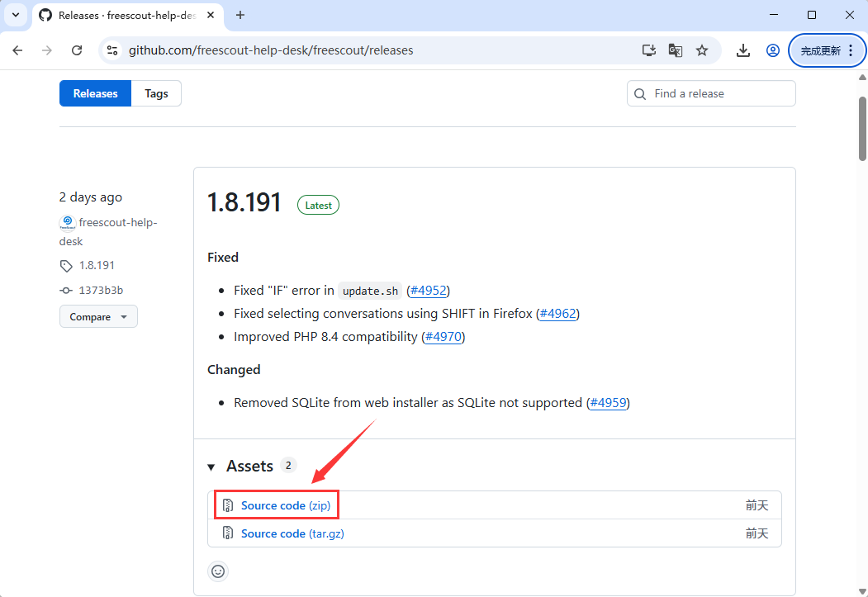Viewport: 868px width, 597px height.
Task: Click 前天 date on zip row
Action: coord(757,505)
